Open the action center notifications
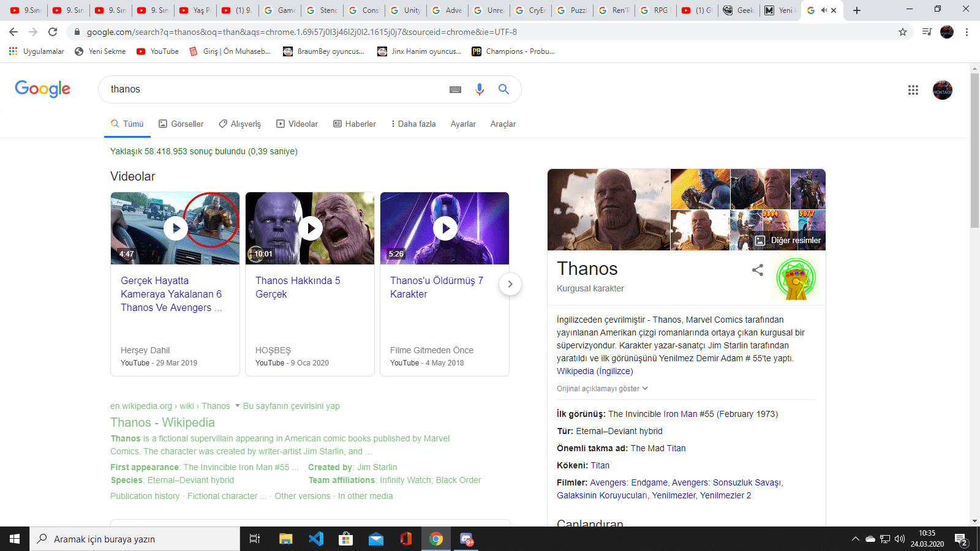The width and height of the screenshot is (980, 551). click(962, 539)
